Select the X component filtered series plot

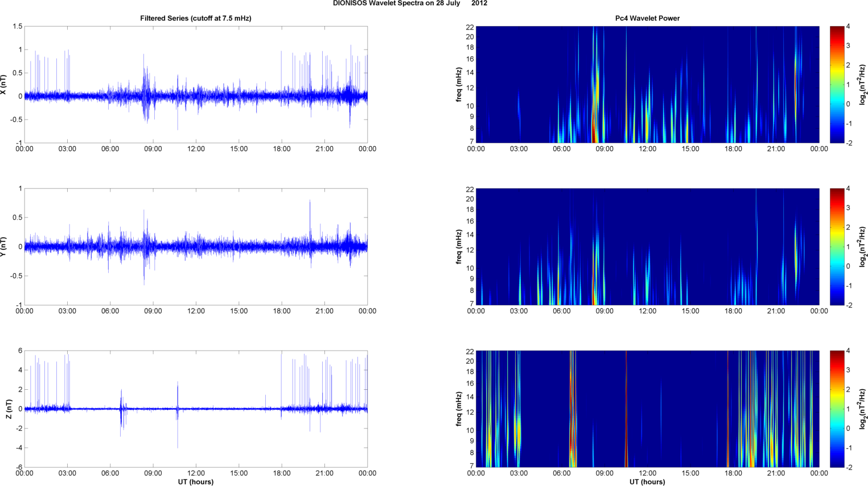pyautogui.click(x=195, y=84)
